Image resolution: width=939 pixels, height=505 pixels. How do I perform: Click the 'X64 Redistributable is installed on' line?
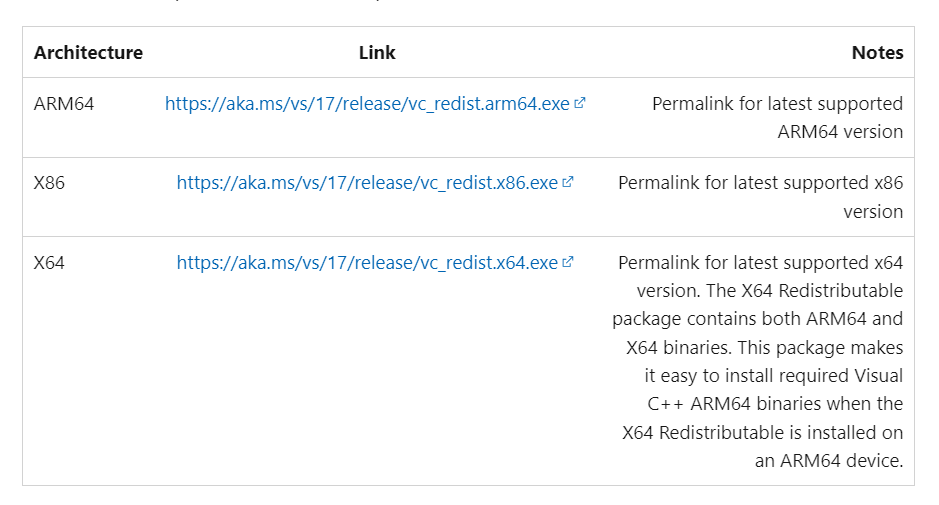click(762, 433)
